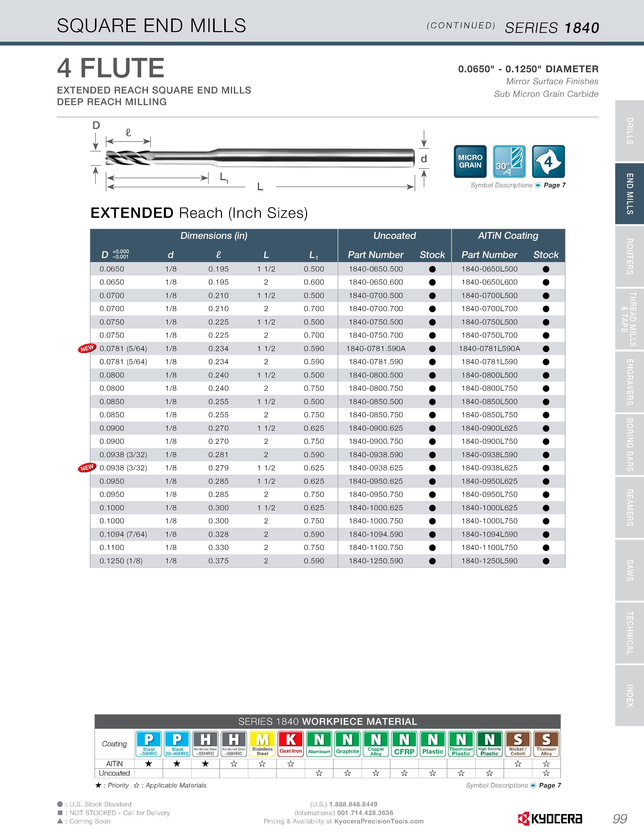This screenshot has width=644, height=834.
Task: Select the H Hardened Steel ~55HRC icon
Action: click(205, 744)
